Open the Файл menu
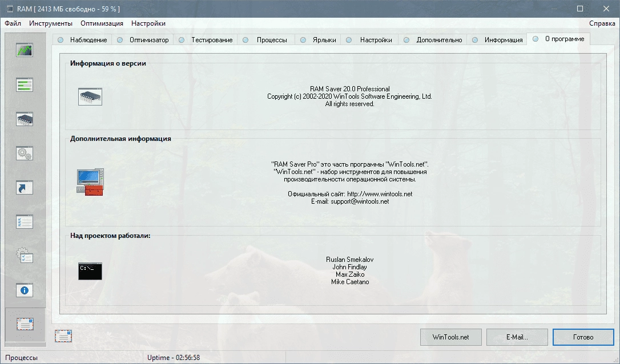 13,23
